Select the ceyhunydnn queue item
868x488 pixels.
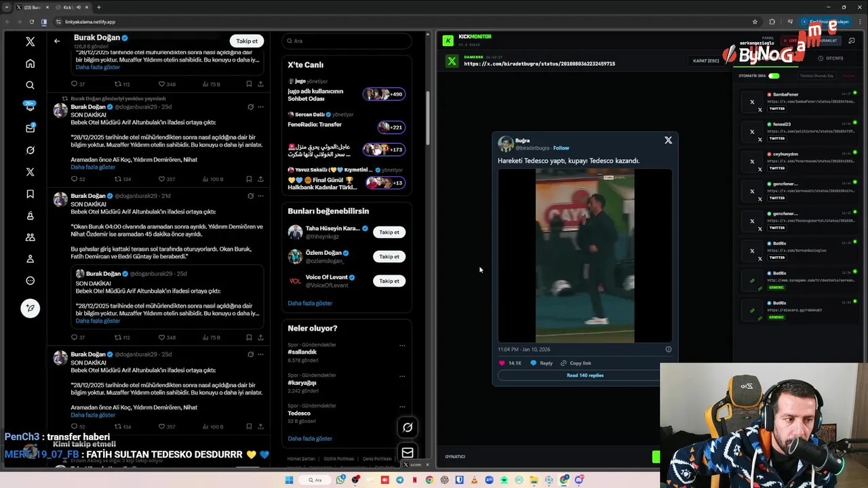coord(797,161)
